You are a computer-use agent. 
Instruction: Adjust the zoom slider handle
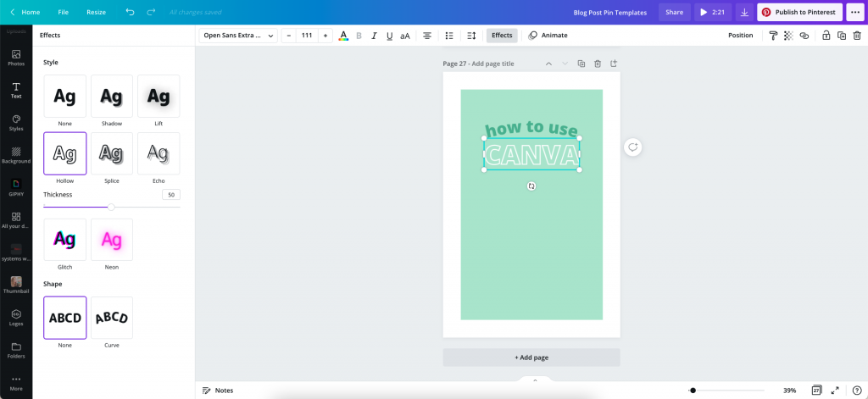point(693,391)
